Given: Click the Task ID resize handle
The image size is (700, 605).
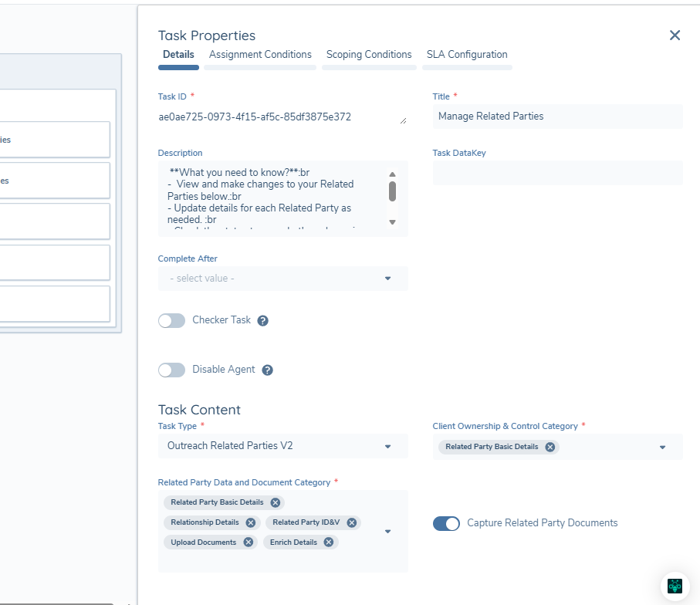Looking at the screenshot, I should [x=403, y=121].
